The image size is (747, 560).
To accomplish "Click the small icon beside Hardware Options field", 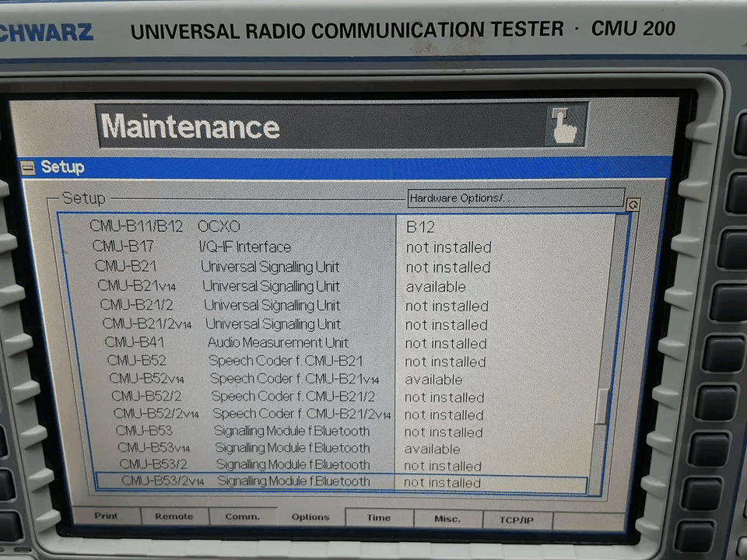I will tap(633, 205).
